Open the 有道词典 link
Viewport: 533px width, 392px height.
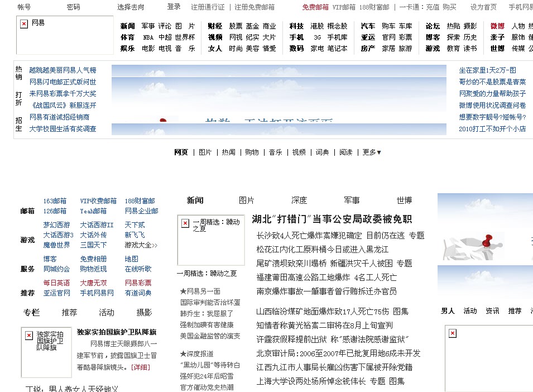(x=138, y=293)
